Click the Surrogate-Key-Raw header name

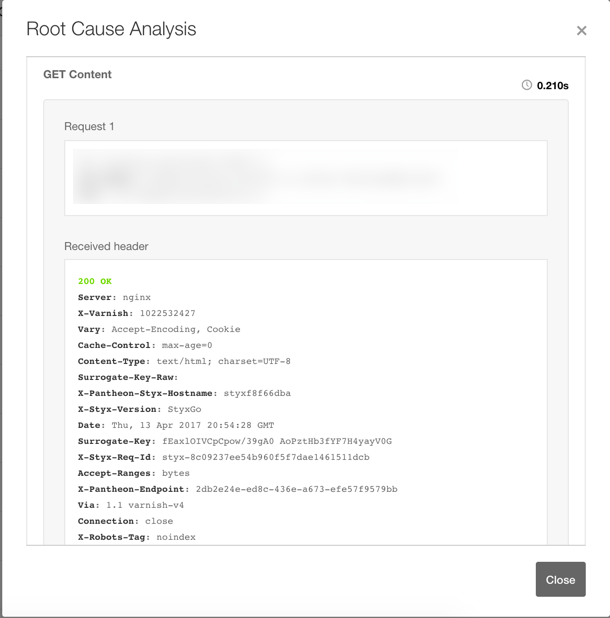(x=128, y=377)
